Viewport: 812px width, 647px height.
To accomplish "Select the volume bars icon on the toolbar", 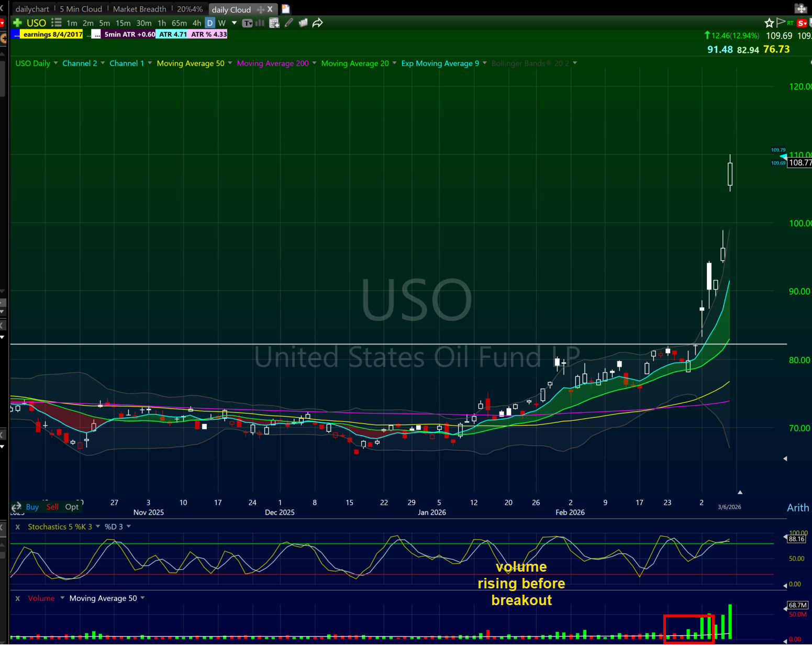I will pos(260,23).
